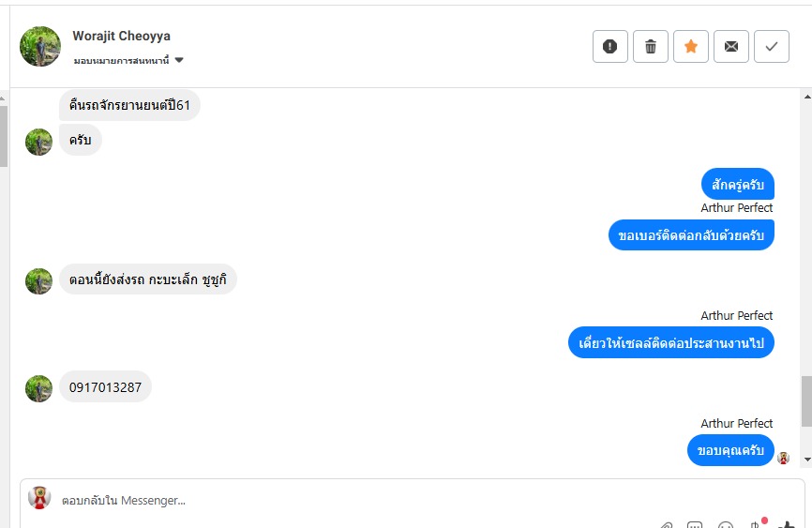Open the emoji picker smiley icon

tap(726, 525)
